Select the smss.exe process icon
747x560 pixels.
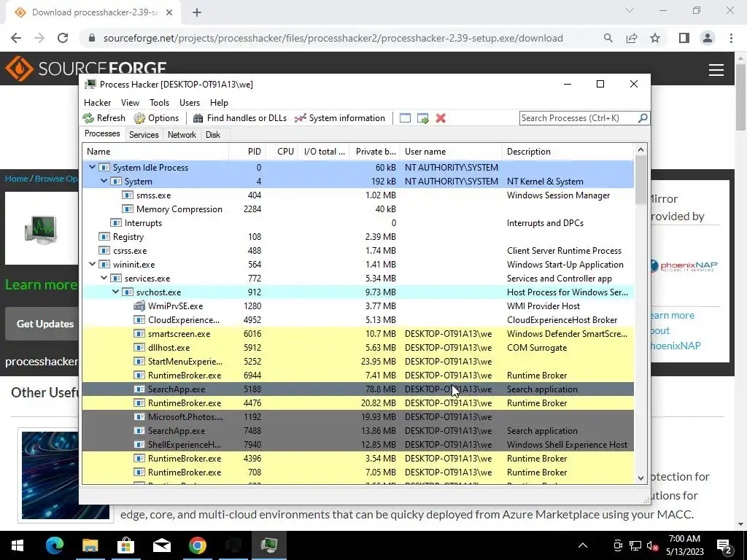[x=127, y=195]
